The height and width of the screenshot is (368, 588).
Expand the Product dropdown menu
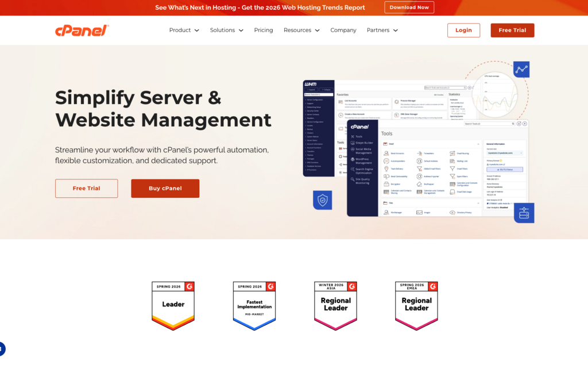(184, 30)
